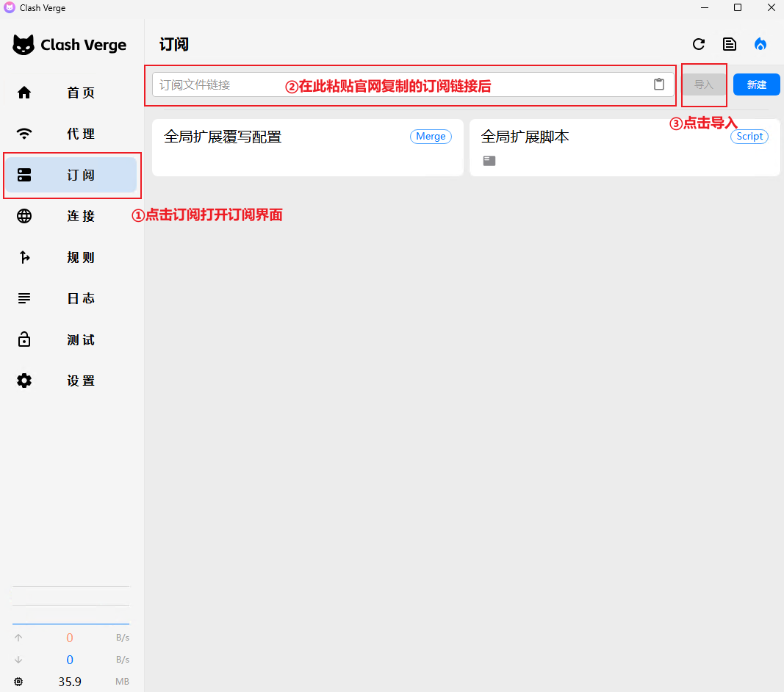Click the blue download speed value 0
The width and height of the screenshot is (784, 692).
(70, 660)
